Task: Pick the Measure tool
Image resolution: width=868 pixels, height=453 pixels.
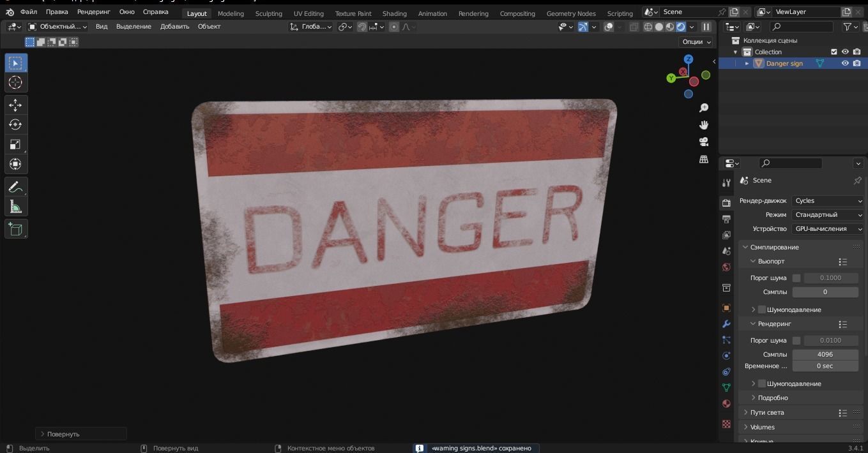Action: [x=15, y=205]
